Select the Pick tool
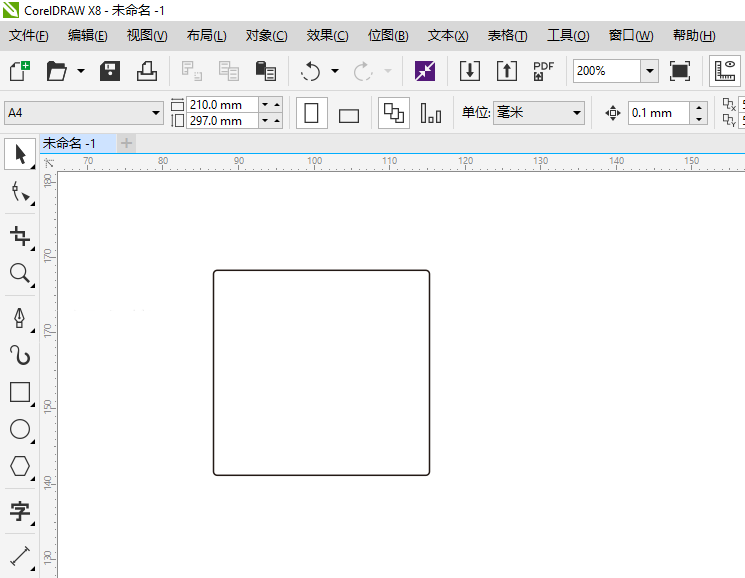The width and height of the screenshot is (745, 578). tap(20, 154)
